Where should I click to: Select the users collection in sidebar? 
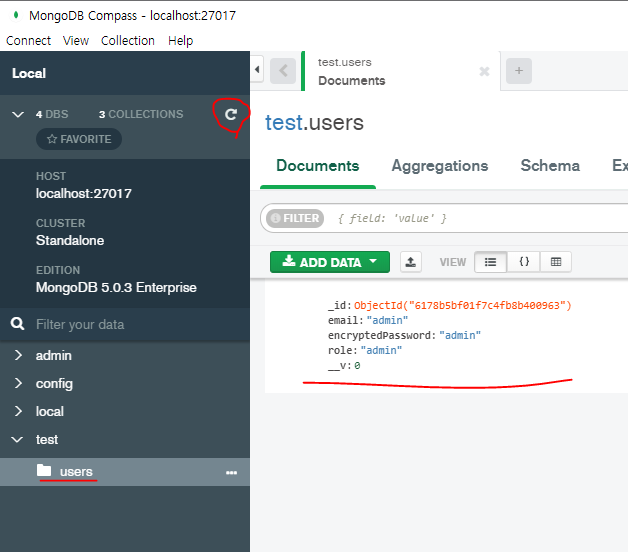coord(76,472)
